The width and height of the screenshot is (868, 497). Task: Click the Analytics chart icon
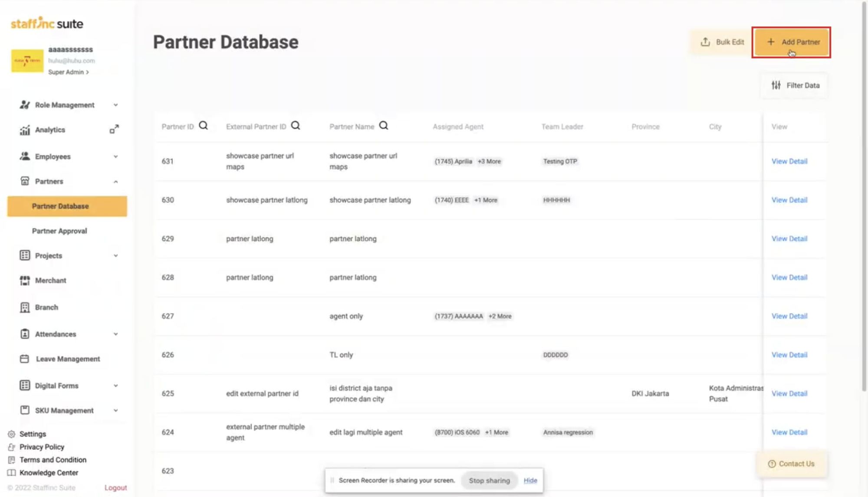point(25,130)
